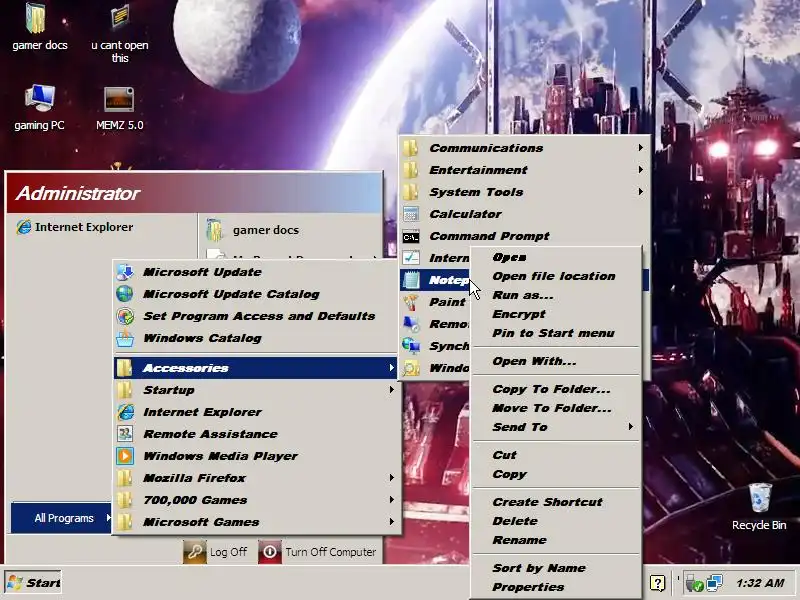Click the Remote Assistance icon
Viewport: 800px width, 600px height.
tap(124, 434)
